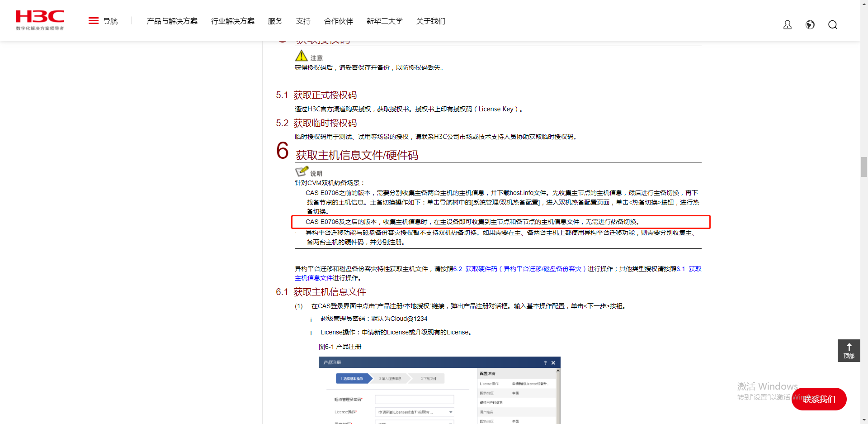Follow the 6.1 获取主机信息文件 link in the paragraph
Viewport: 868px width, 424px height.
point(689,269)
